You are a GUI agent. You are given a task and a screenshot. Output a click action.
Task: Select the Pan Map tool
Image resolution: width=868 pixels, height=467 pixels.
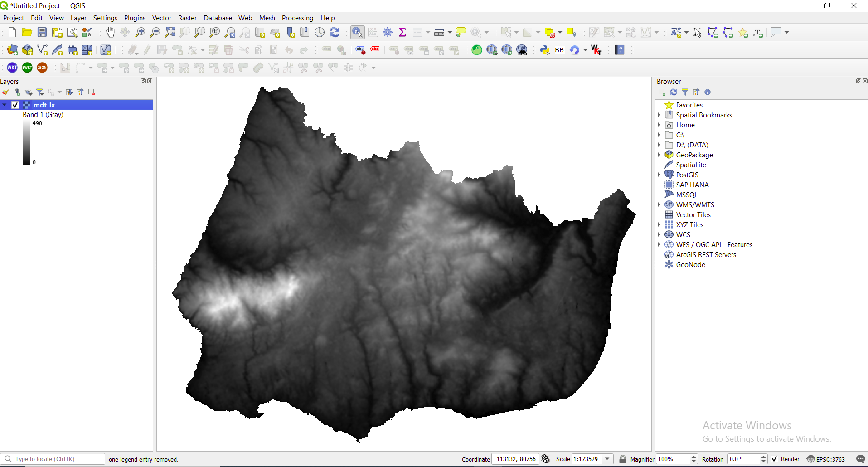[x=110, y=32]
